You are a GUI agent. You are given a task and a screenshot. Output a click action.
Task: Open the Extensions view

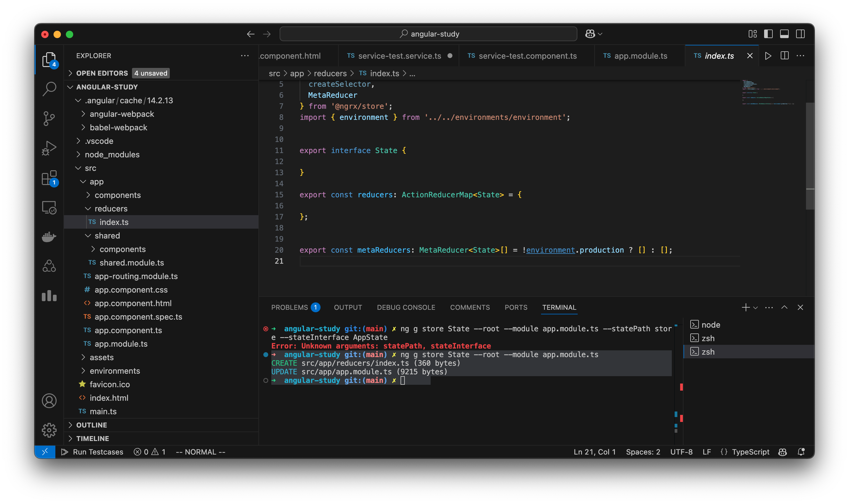(x=49, y=178)
